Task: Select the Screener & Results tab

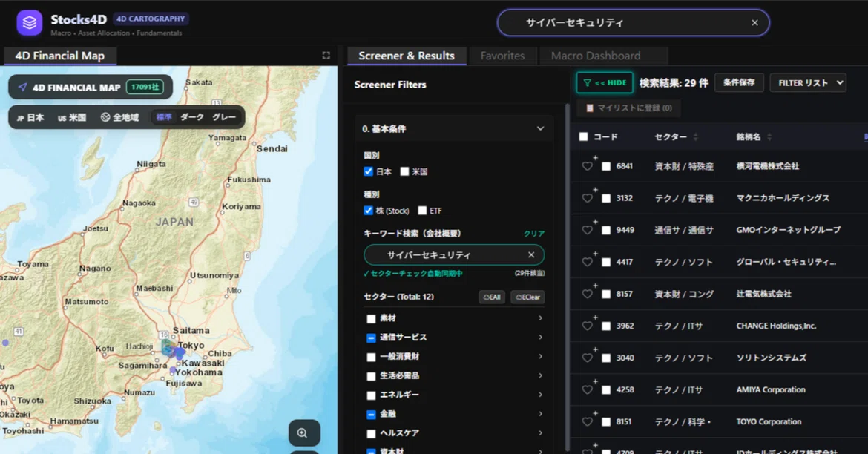Action: pos(407,56)
